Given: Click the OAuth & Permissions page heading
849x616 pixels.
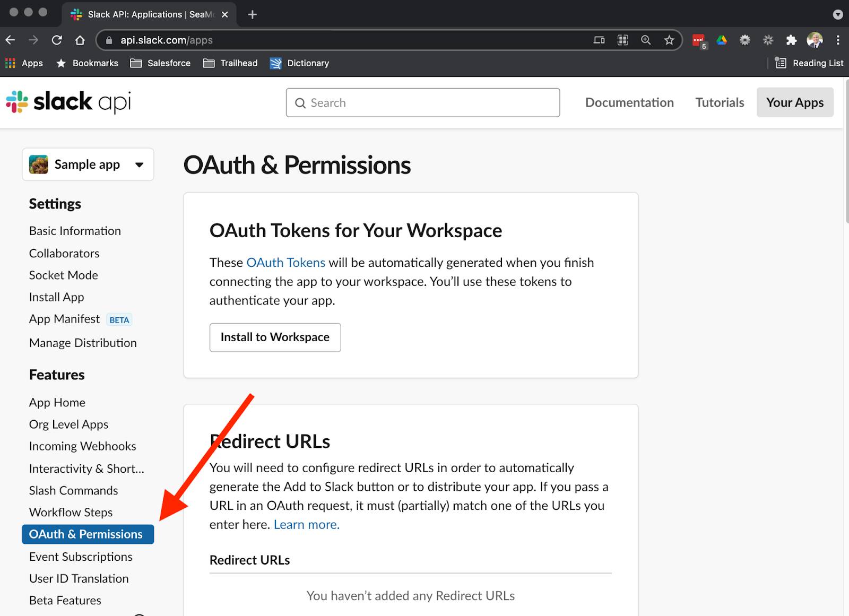Looking at the screenshot, I should 297,165.
